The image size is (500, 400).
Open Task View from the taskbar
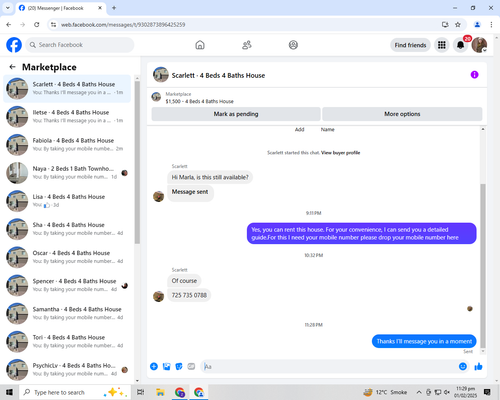pos(141,392)
